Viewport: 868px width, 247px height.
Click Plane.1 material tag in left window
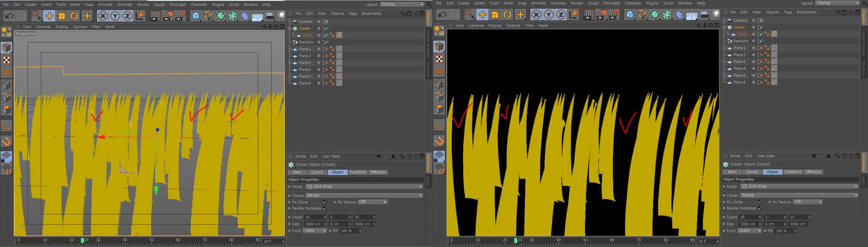(339, 49)
